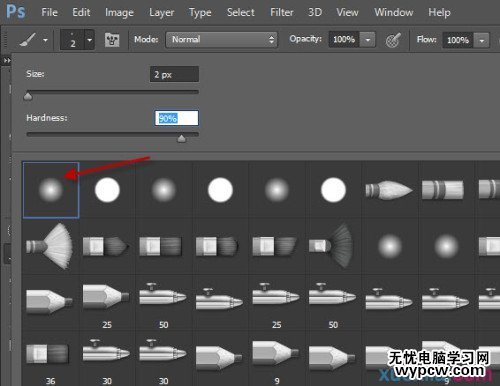Open the File menu
The height and width of the screenshot is (386, 500).
pos(50,12)
